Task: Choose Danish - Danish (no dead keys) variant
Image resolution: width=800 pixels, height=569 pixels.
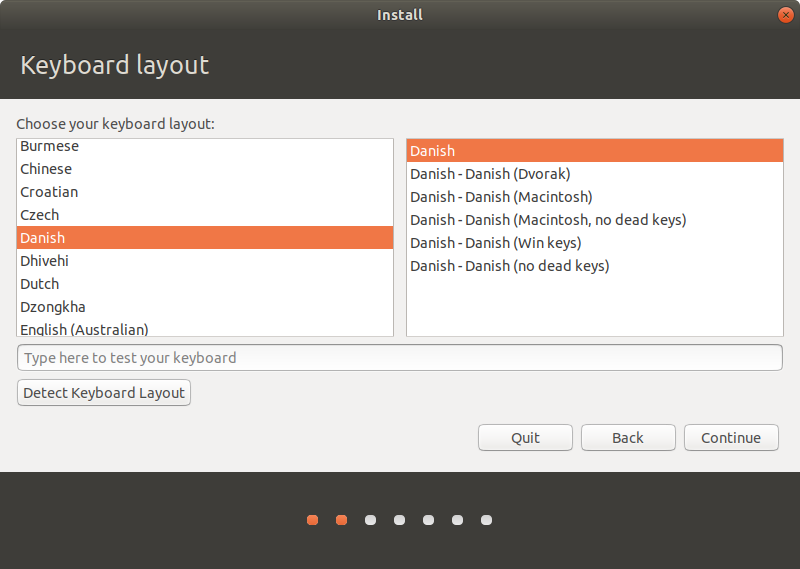Action: [594, 266]
